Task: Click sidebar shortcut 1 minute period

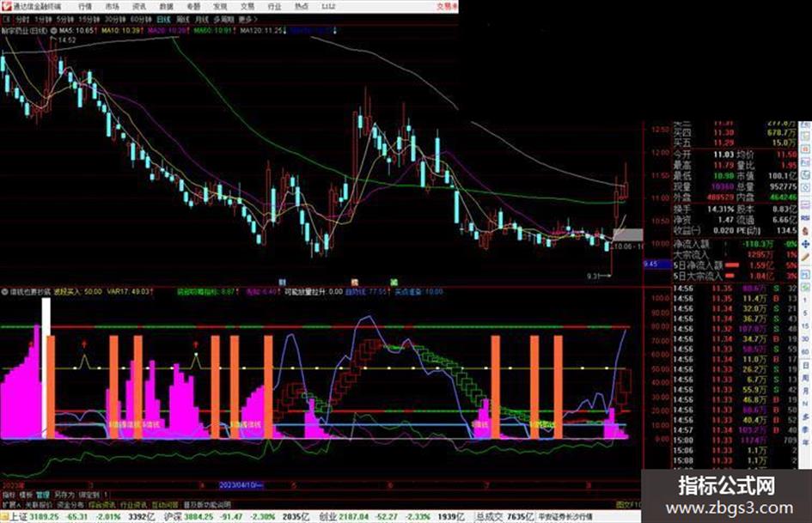Action: click(x=805, y=301)
